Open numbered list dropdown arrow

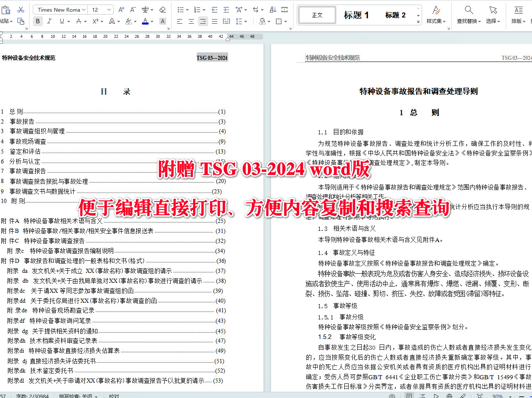click(204, 10)
